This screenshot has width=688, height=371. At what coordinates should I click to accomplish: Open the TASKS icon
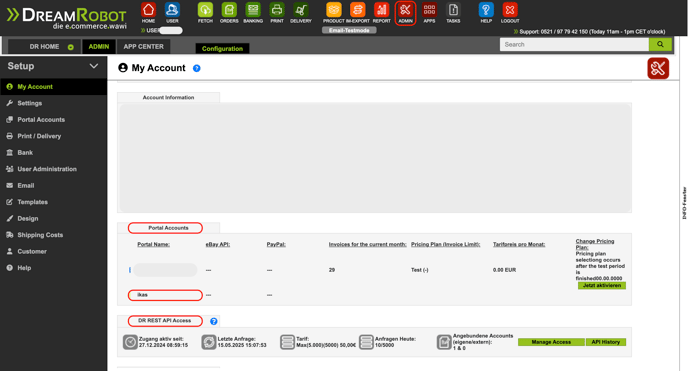(453, 10)
